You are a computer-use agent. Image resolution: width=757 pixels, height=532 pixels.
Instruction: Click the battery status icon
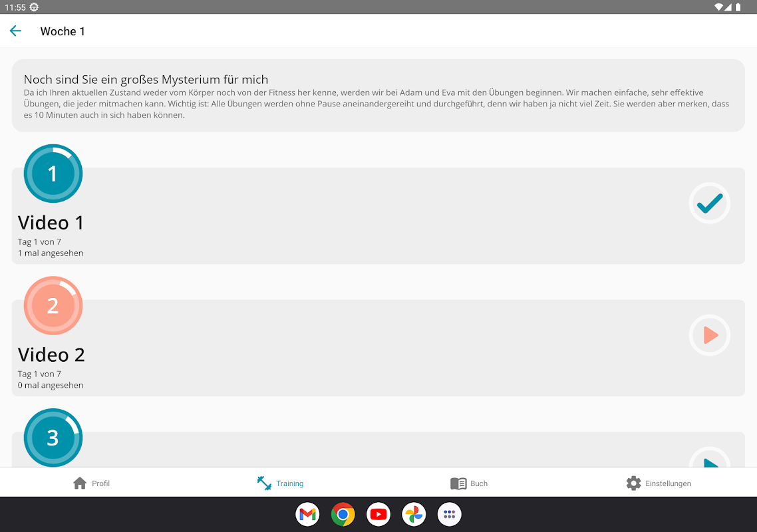click(738, 7)
